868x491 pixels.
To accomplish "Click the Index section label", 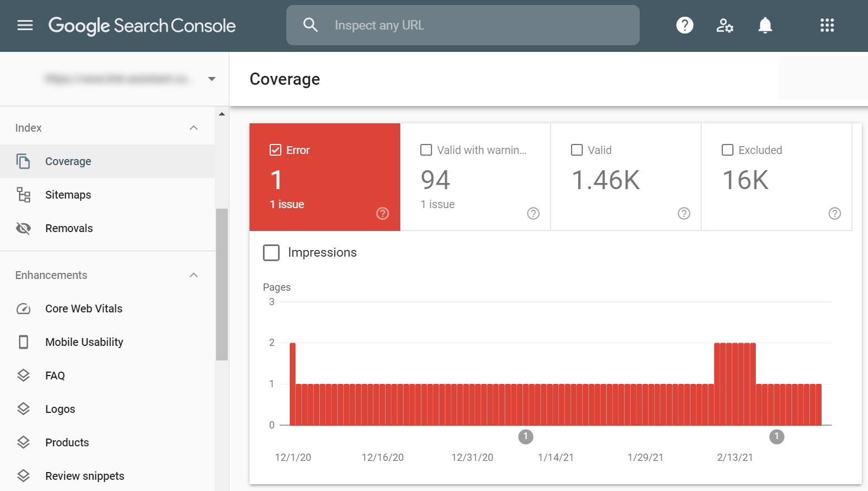I will click(28, 128).
